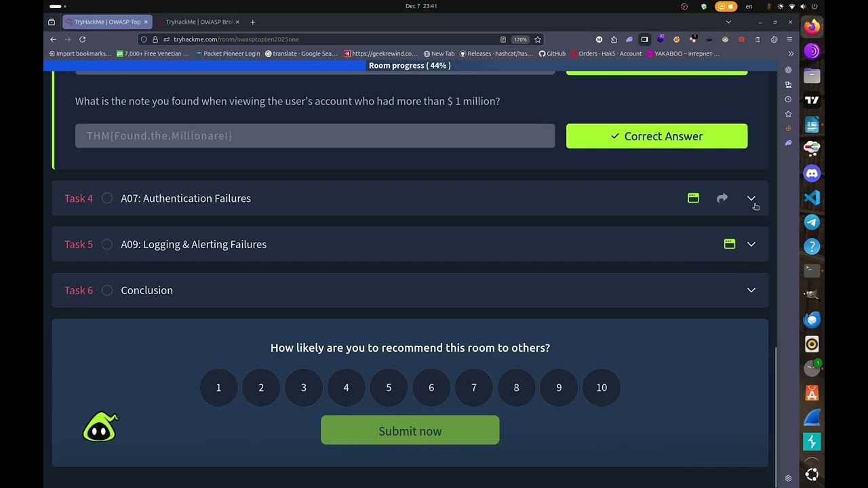
Task: Open synced tabs in the Firefox sidebar
Action: (788, 85)
